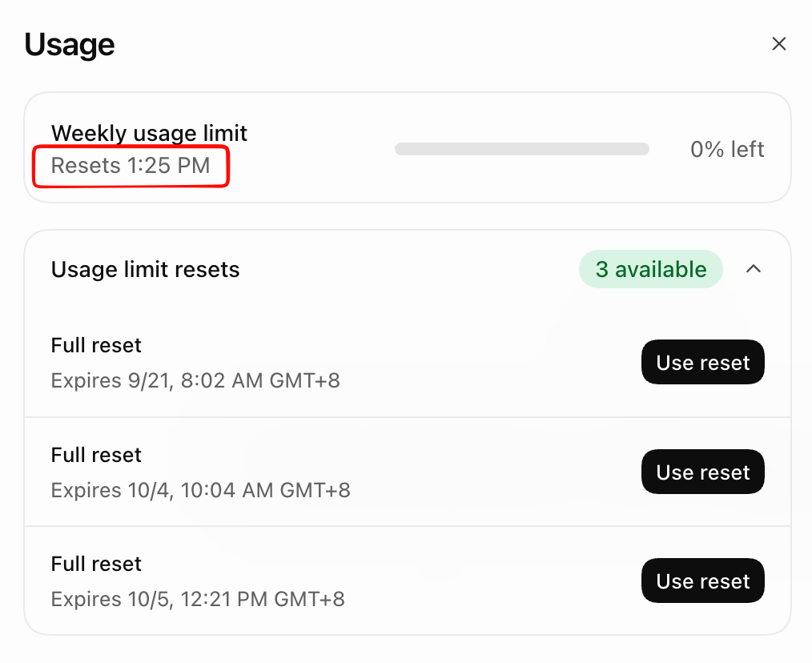
Task: Click the 3 available badge
Action: pyautogui.click(x=650, y=269)
